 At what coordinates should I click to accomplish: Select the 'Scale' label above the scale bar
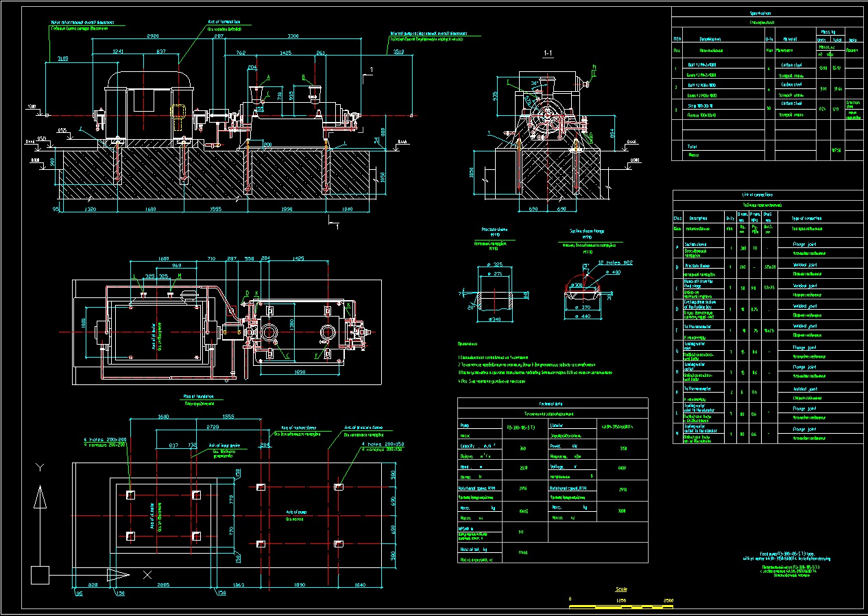point(620,589)
